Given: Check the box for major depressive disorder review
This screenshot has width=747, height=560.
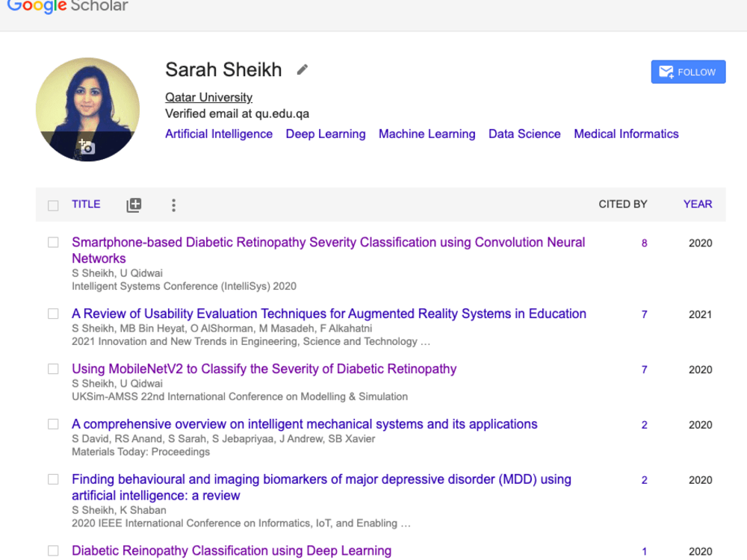Looking at the screenshot, I should point(53,479).
